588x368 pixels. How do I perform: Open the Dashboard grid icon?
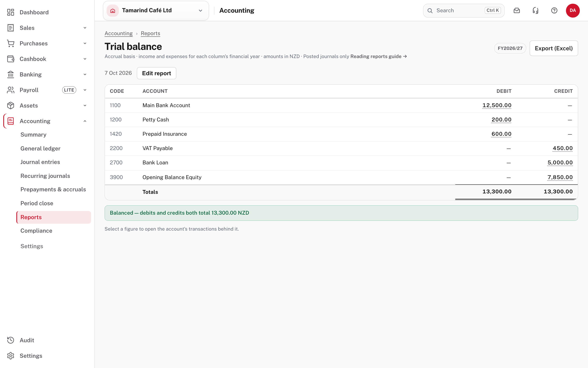[10, 12]
